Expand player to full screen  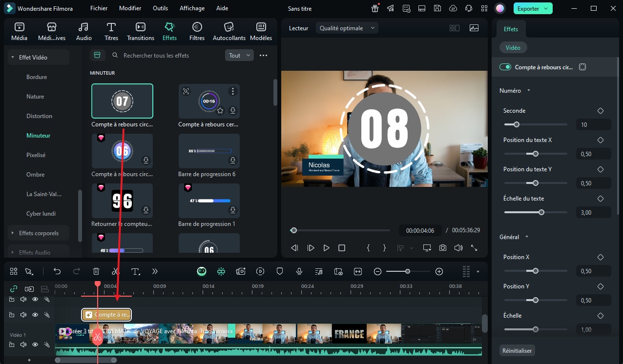tap(474, 248)
